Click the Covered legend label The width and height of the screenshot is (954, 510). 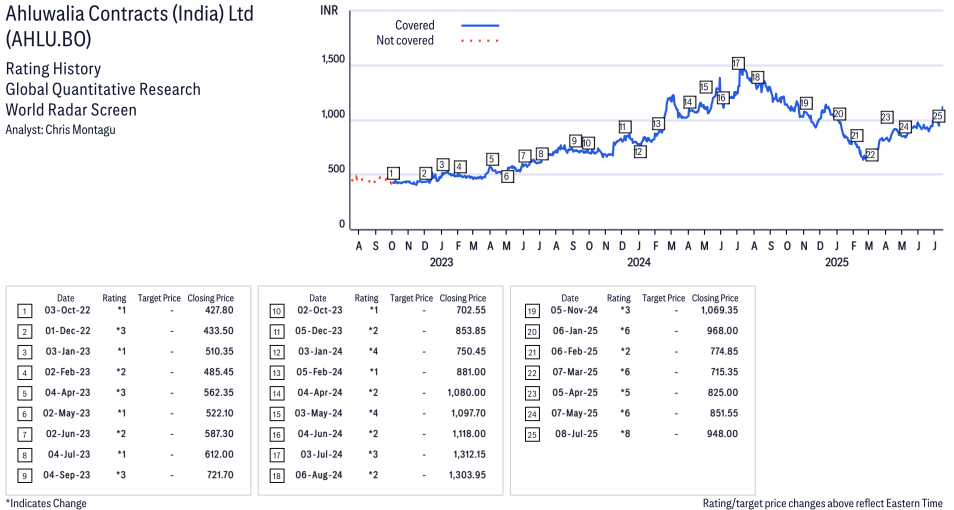point(415,26)
